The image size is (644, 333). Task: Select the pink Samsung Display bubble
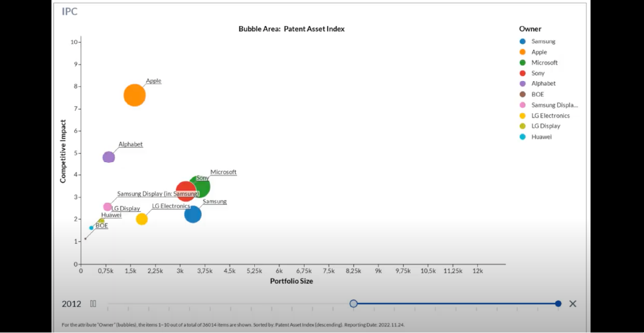click(108, 207)
